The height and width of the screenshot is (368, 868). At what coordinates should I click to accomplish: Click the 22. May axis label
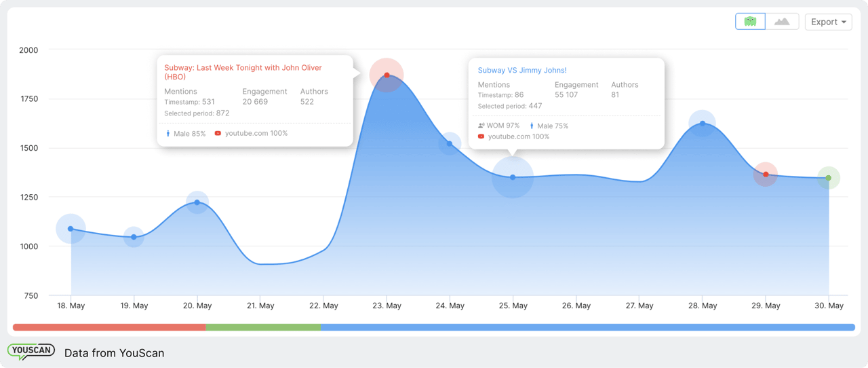click(323, 306)
